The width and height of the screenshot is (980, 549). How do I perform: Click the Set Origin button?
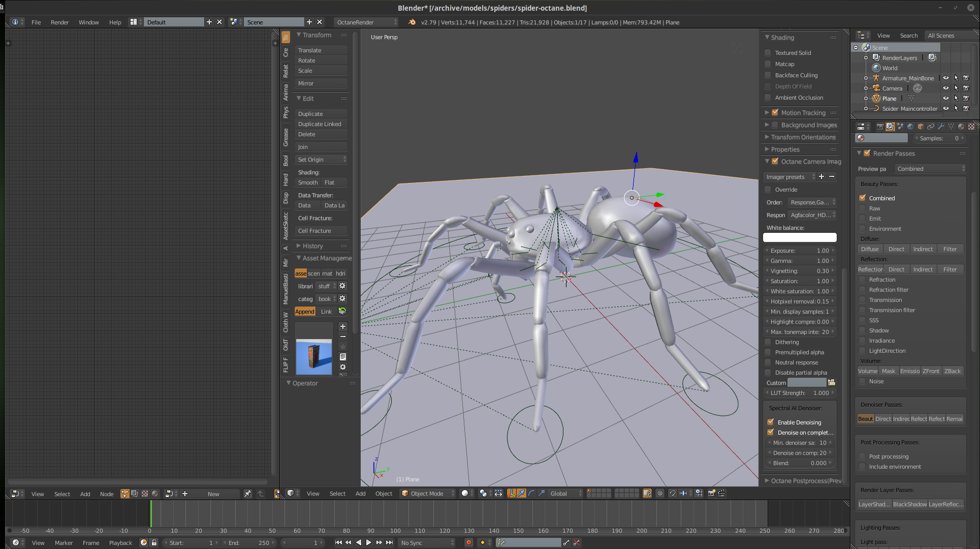[x=321, y=160]
